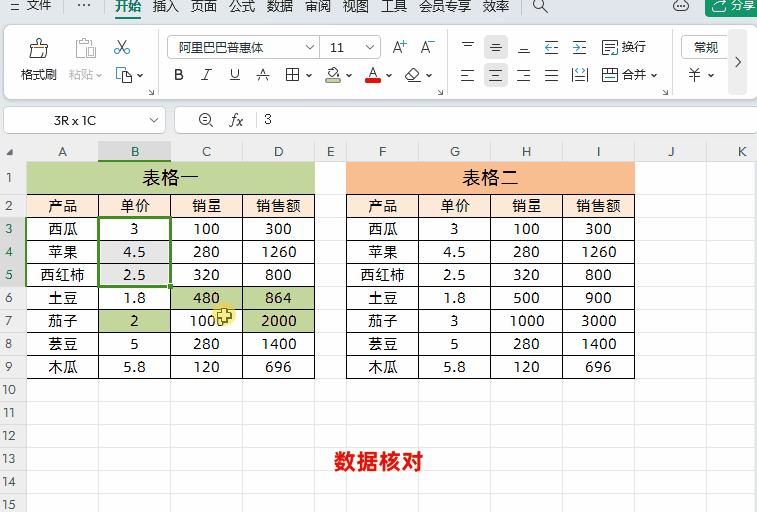
Task: Switch to the 页面 (Page) tab
Action: point(204,6)
